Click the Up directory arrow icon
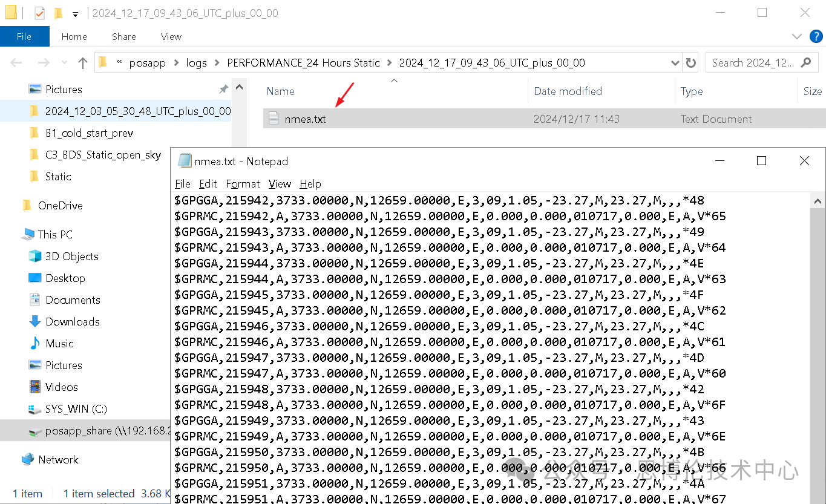The height and width of the screenshot is (504, 826). (x=83, y=63)
